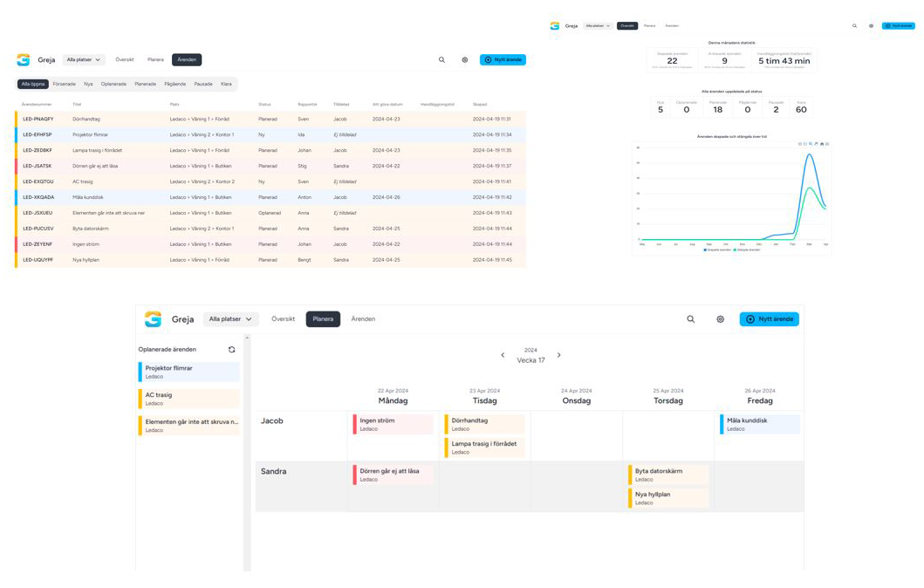This screenshot has width=924, height=588.
Task: Open Alla platser dropdown in the statistics view
Action: pyautogui.click(x=598, y=26)
